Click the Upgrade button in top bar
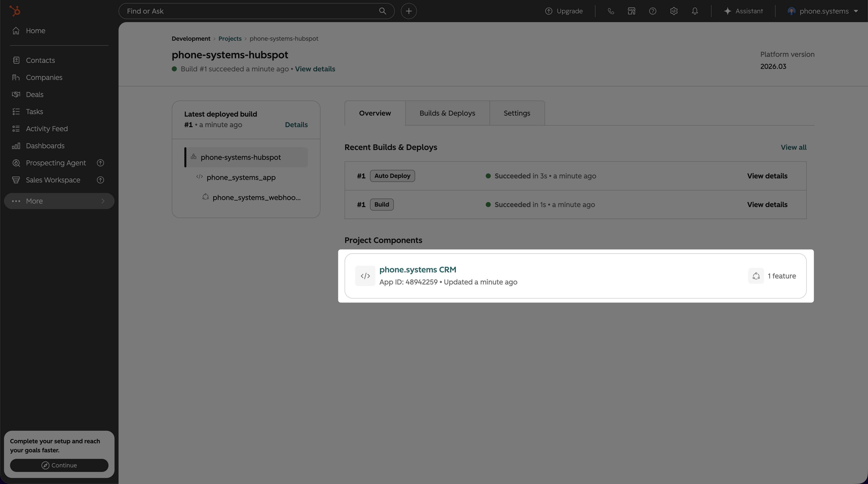 click(x=564, y=11)
